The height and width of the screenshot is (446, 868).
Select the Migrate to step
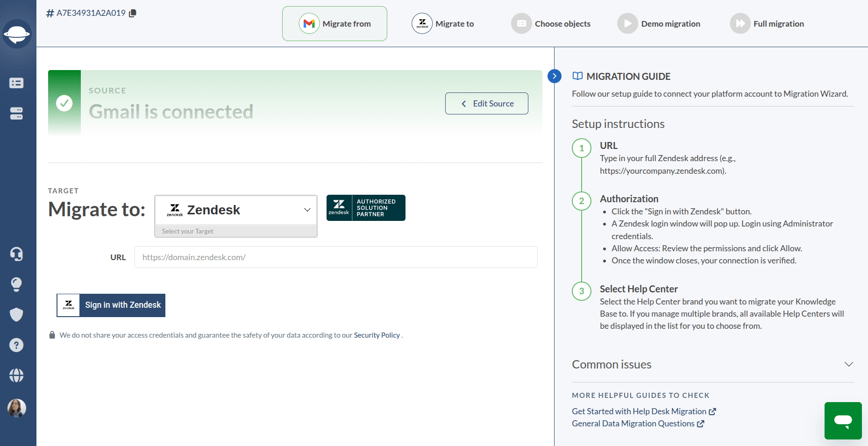[442, 24]
